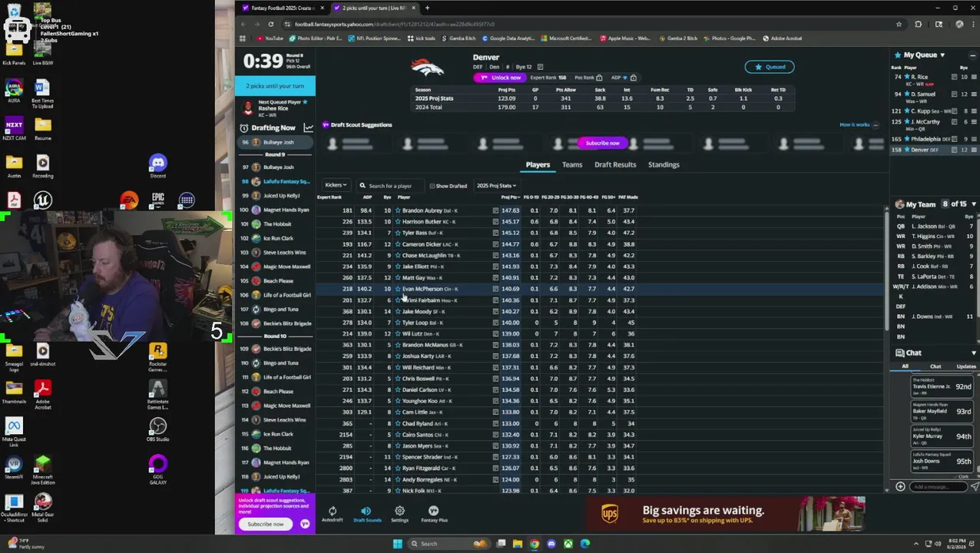Open Denver team notes icon
Screen dimensions: 980x553
(540, 67)
